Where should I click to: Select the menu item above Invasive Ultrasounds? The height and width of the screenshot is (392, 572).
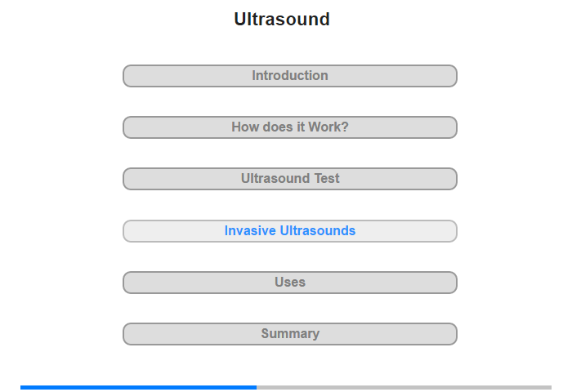(x=289, y=179)
